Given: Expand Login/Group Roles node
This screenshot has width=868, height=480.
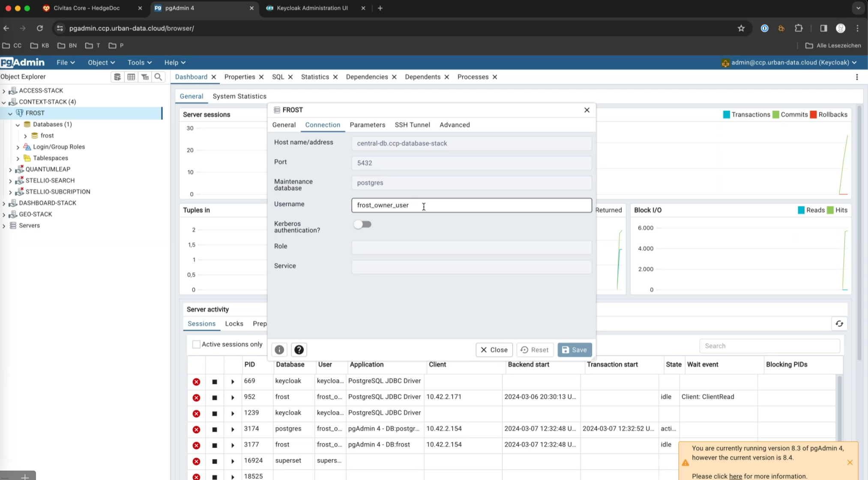Looking at the screenshot, I should click(x=18, y=147).
